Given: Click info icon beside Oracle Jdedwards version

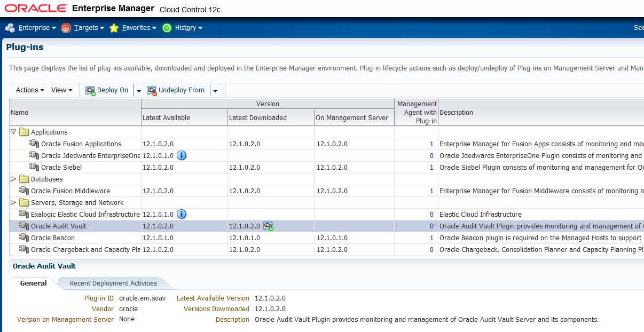Looking at the screenshot, I should click(x=182, y=155).
